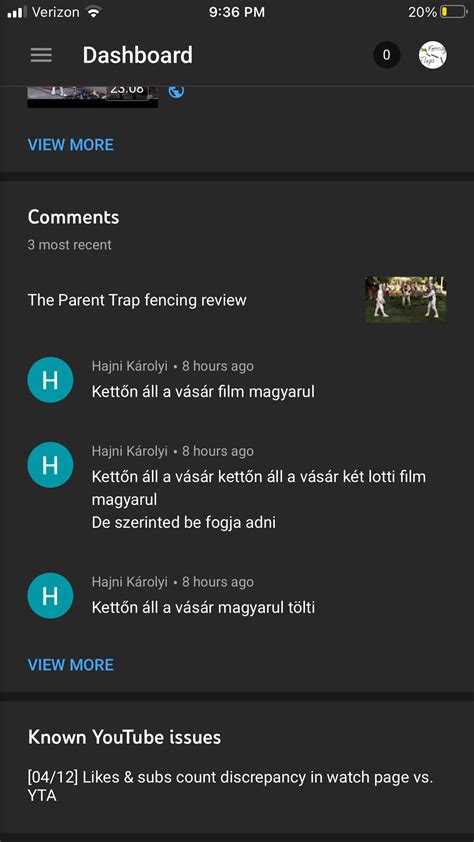Viewport: 474px width, 842px height.
Task: Tap the Dashboard title in the header
Action: click(x=137, y=55)
